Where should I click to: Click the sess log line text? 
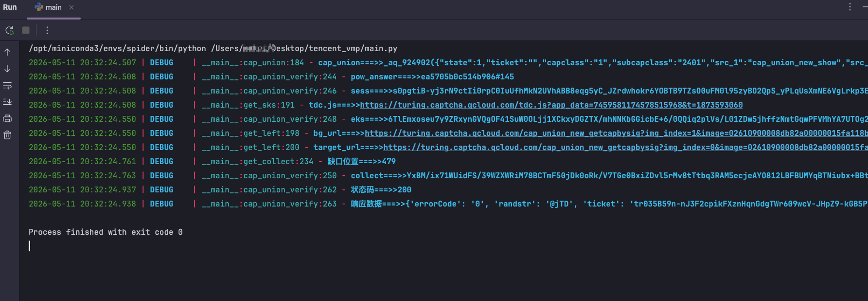(x=609, y=91)
